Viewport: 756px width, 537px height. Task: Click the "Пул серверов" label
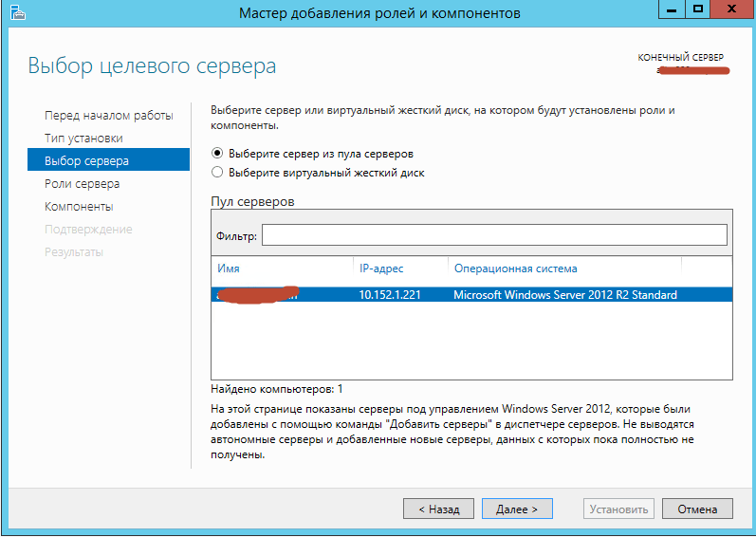pyautogui.click(x=252, y=201)
